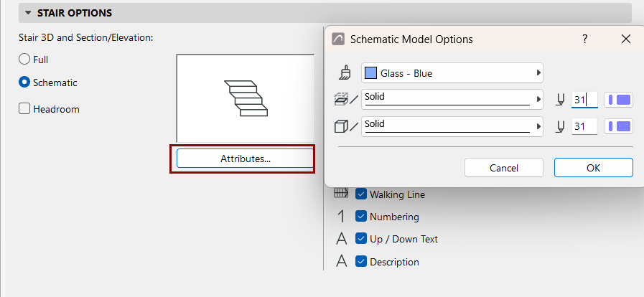This screenshot has height=297, width=644.
Task: Toggle the Up / Down Text checkbox
Action: click(361, 239)
